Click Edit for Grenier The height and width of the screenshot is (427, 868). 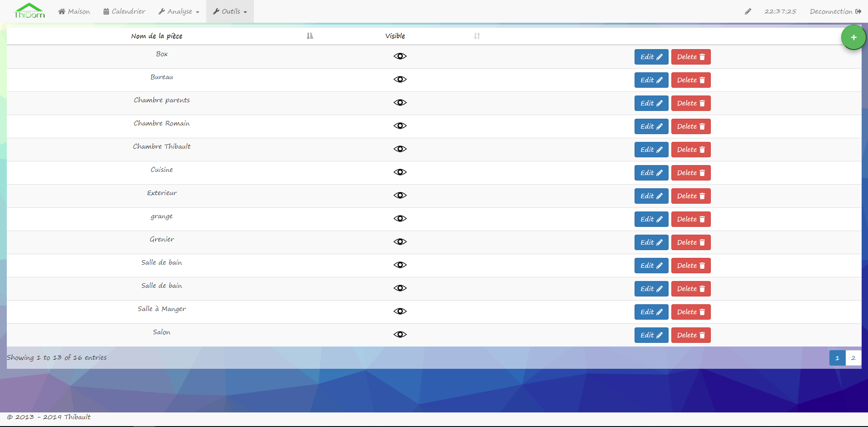[x=651, y=242]
